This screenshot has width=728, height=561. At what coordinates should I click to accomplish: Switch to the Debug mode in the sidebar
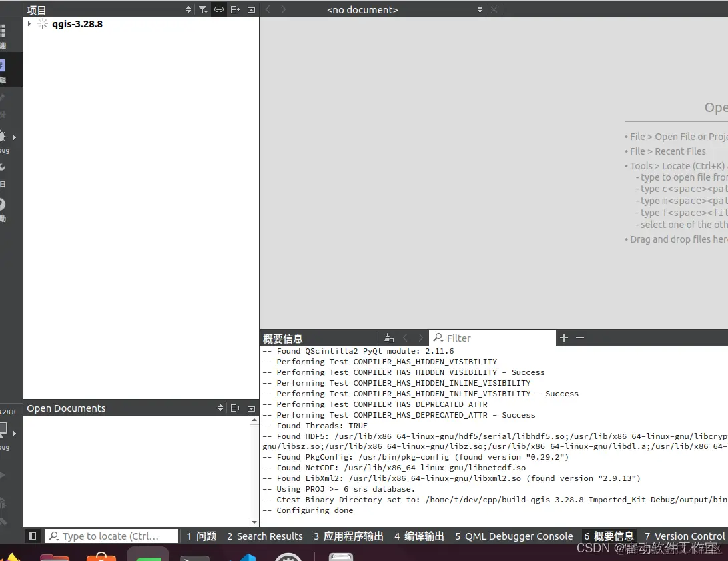pos(4,141)
